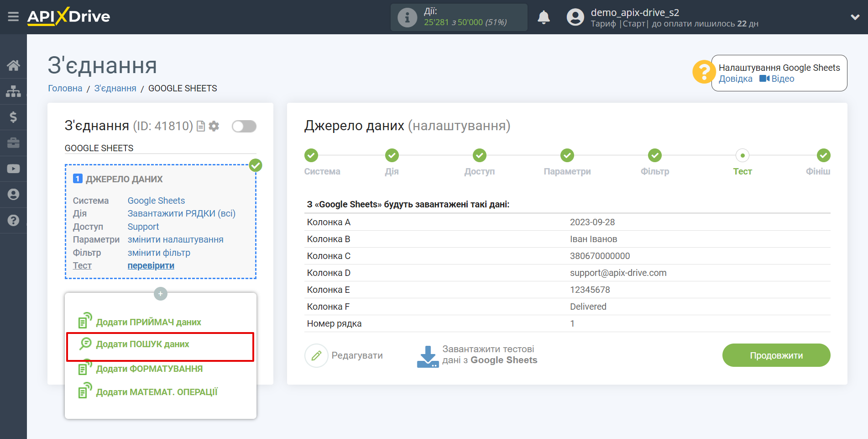Select Додати ФОРМАТУВАННЯ
Screen dimensions: 868x439
click(149, 369)
